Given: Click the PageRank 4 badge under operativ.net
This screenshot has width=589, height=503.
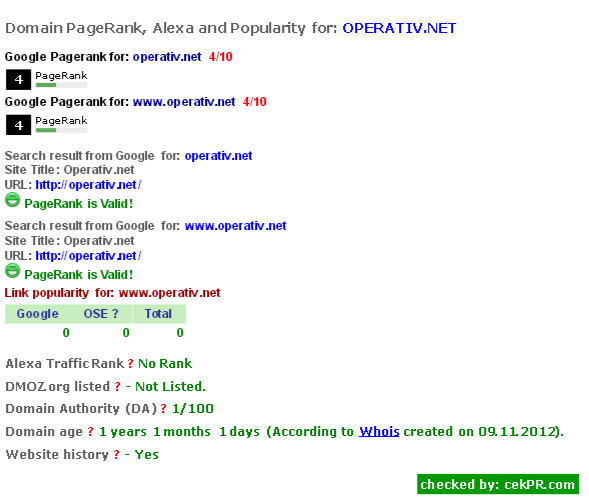Looking at the screenshot, I should coord(18,80).
